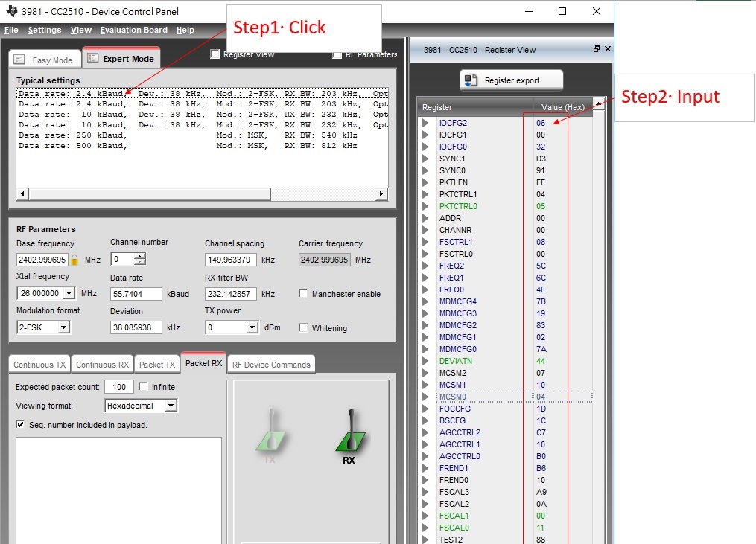Image resolution: width=756 pixels, height=544 pixels.
Task: Click the MDMCFG0 value cell 7A
Action: click(x=541, y=349)
